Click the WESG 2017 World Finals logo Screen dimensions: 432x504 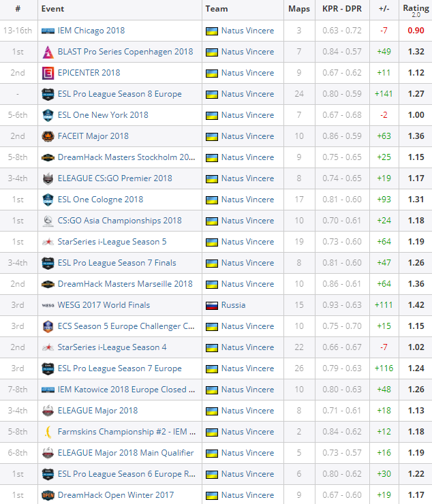(x=48, y=305)
